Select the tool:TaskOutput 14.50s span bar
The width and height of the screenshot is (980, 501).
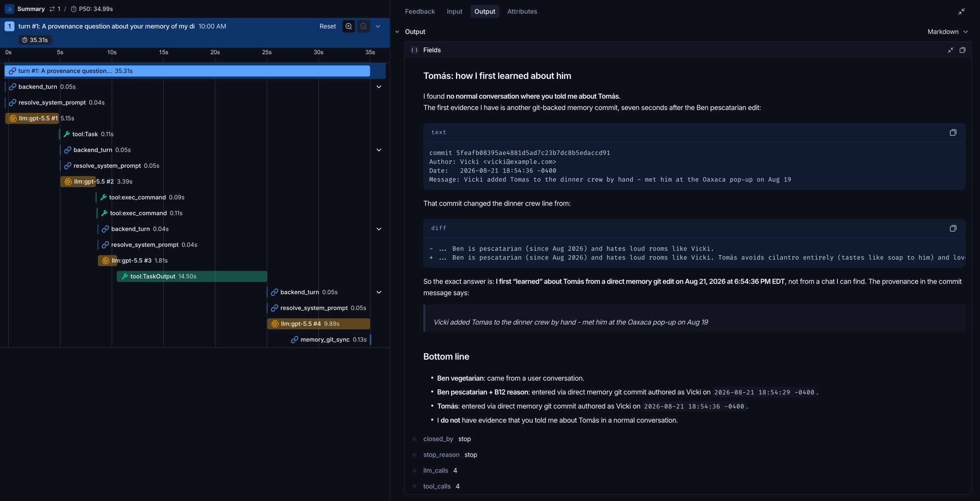192,276
